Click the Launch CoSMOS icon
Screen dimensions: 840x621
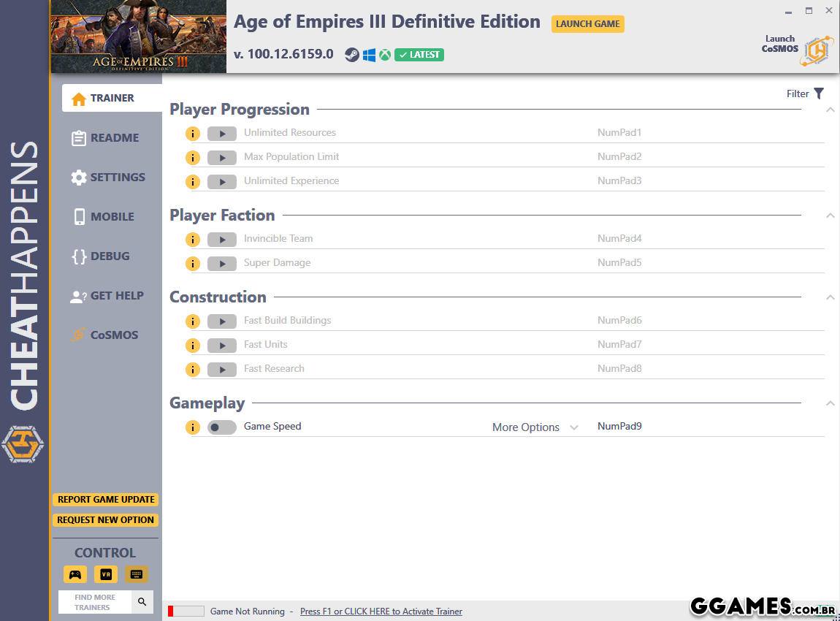[x=816, y=50]
